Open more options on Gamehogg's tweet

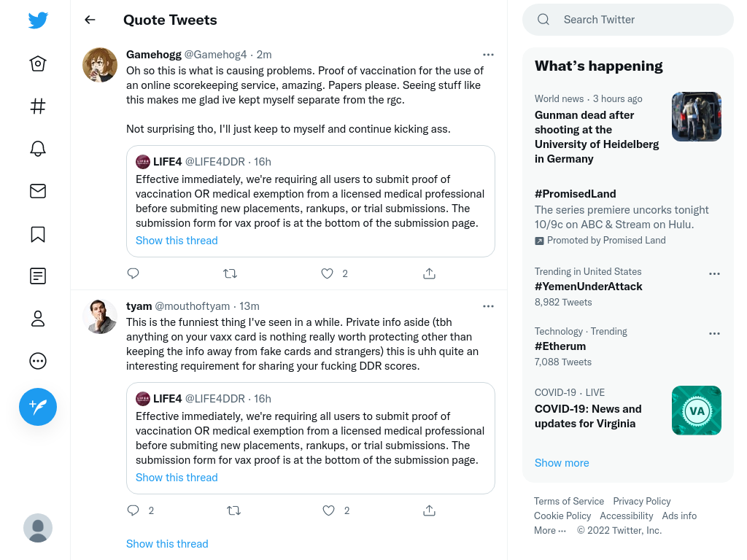click(x=488, y=55)
